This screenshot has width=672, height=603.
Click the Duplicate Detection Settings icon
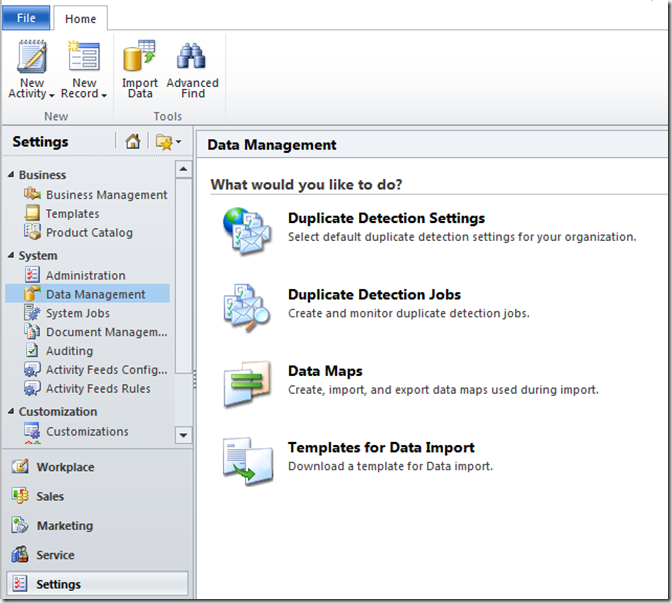coord(245,229)
